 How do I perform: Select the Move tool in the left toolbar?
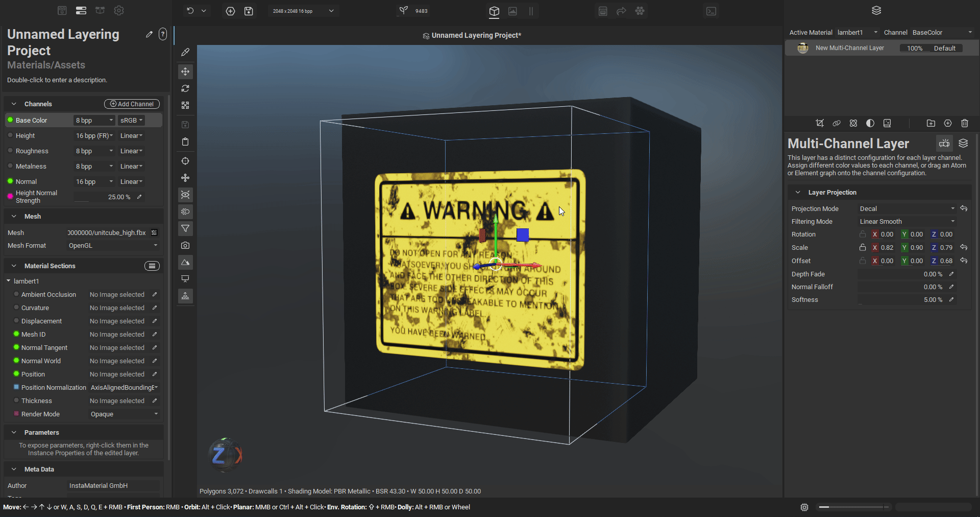point(185,72)
